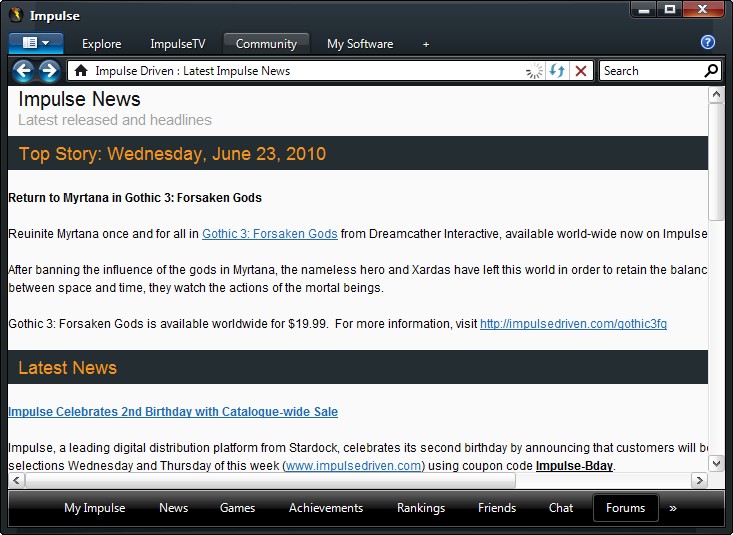Screen dimensions: 733x535
Task: Close the Impulse window
Action: click(x=703, y=9)
